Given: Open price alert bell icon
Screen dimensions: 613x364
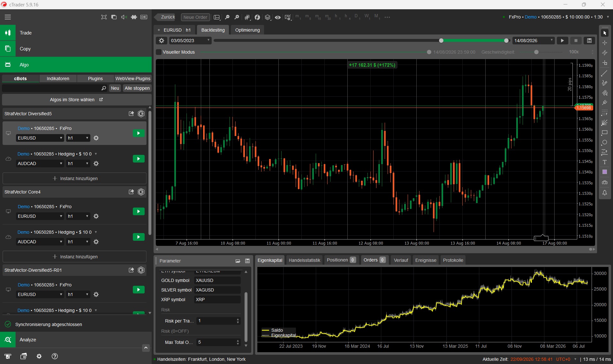Looking at the screenshot, I should click(605, 193).
